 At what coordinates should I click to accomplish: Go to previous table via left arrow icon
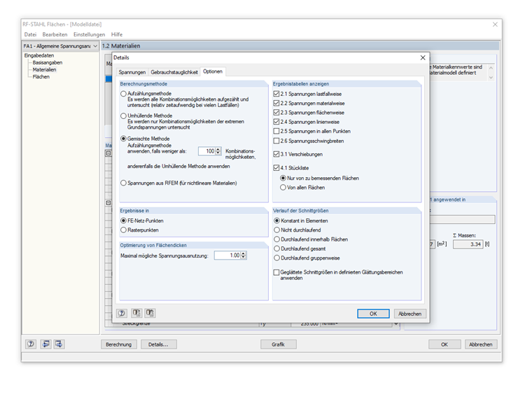tap(45, 344)
